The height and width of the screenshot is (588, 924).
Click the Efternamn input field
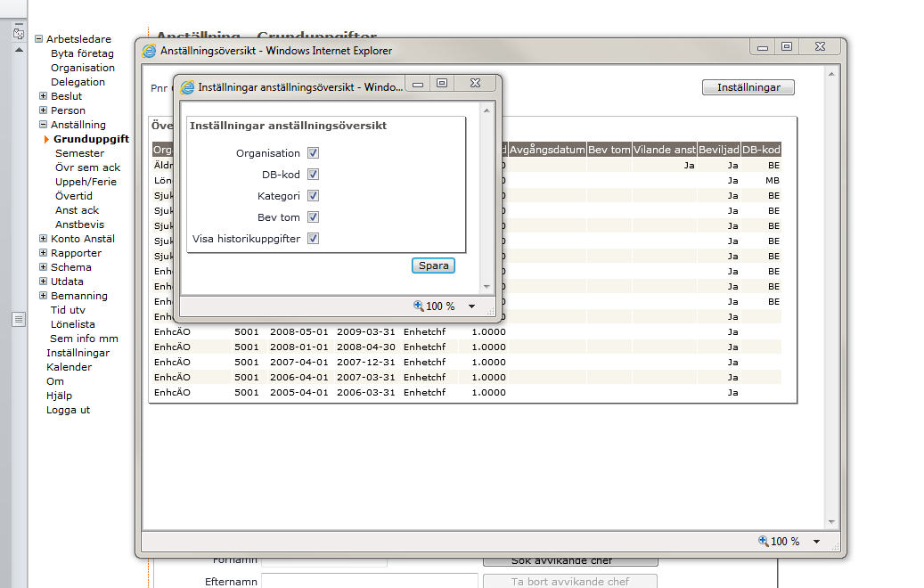[x=370, y=581]
